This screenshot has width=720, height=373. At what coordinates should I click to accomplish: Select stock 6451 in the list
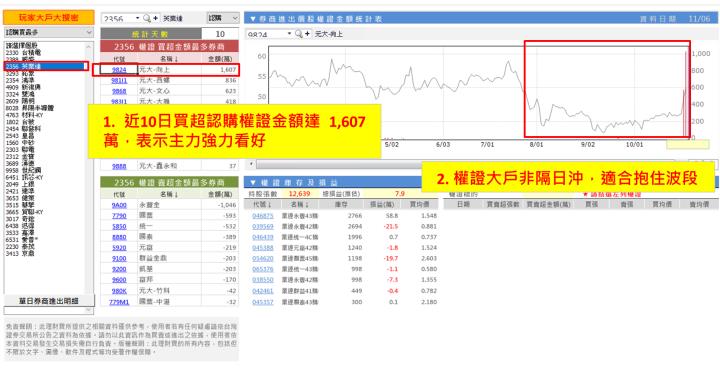point(45,177)
